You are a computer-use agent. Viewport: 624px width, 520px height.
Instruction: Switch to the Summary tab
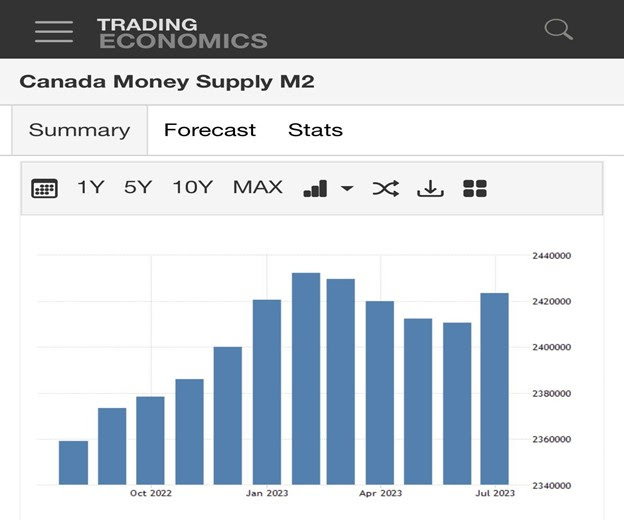tap(80, 130)
